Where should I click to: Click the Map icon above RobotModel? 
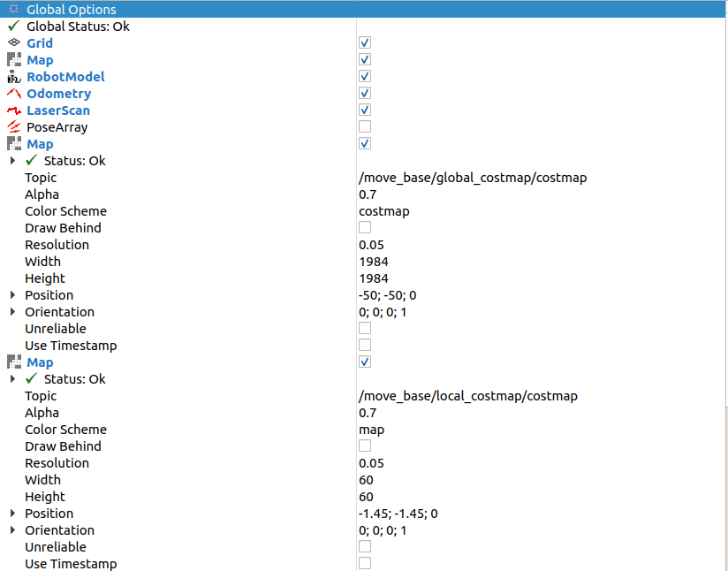[13, 60]
